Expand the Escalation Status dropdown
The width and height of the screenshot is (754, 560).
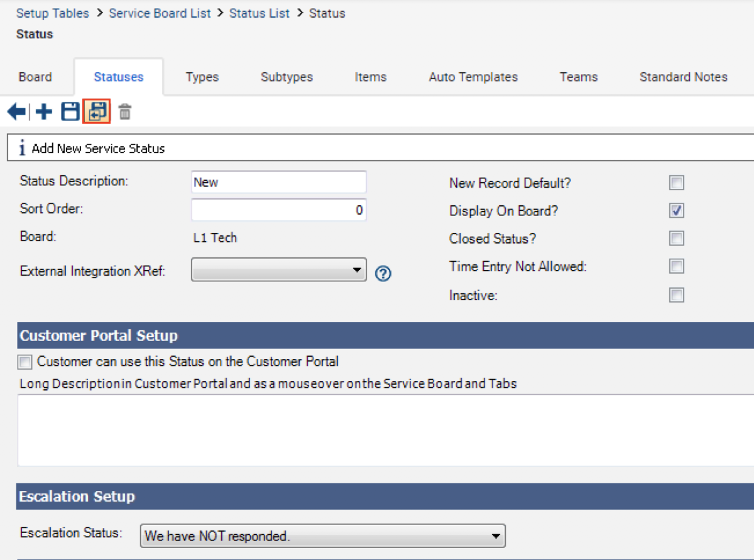click(323, 536)
